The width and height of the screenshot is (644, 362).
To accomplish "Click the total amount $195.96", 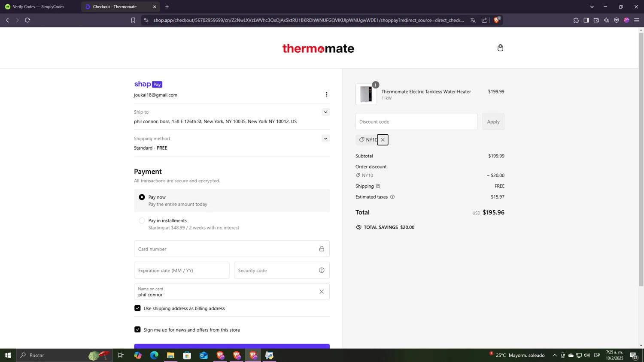I will [493, 212].
